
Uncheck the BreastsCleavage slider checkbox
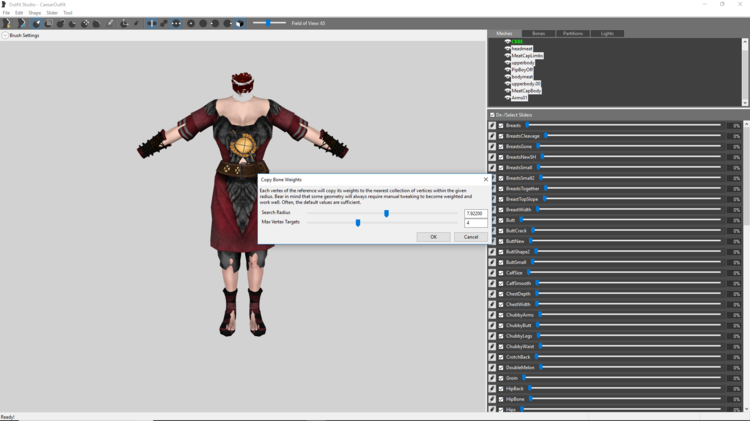[501, 136]
